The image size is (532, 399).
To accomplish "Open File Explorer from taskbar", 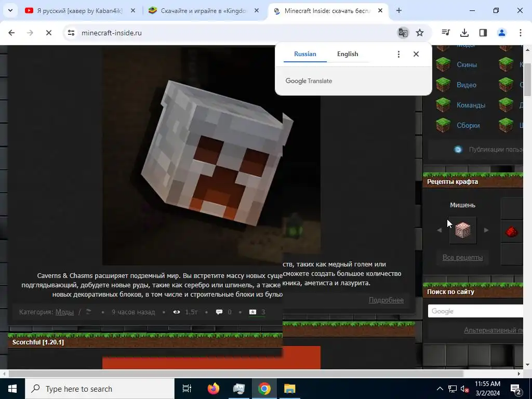I will [x=290, y=389].
